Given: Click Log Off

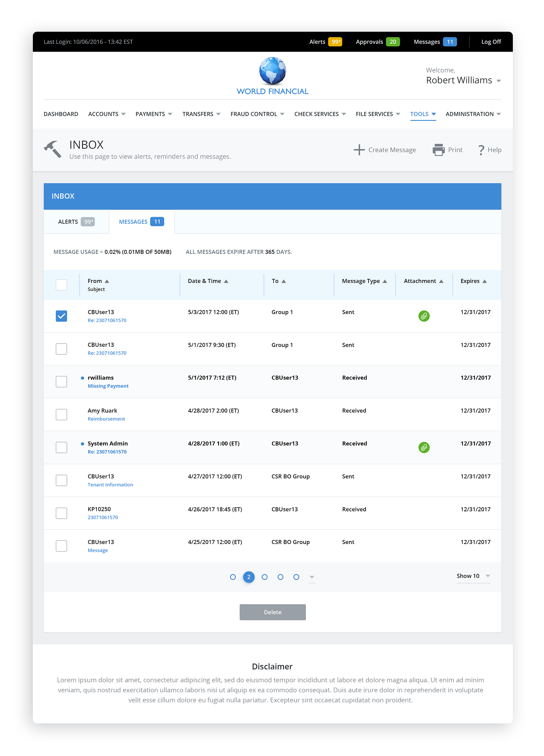Looking at the screenshot, I should tap(491, 42).
